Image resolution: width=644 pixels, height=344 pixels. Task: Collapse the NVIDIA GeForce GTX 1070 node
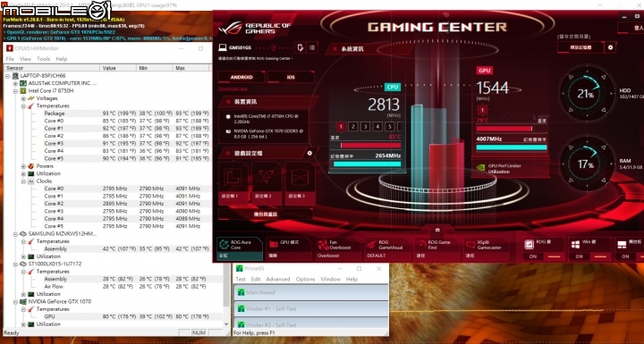pos(15,301)
